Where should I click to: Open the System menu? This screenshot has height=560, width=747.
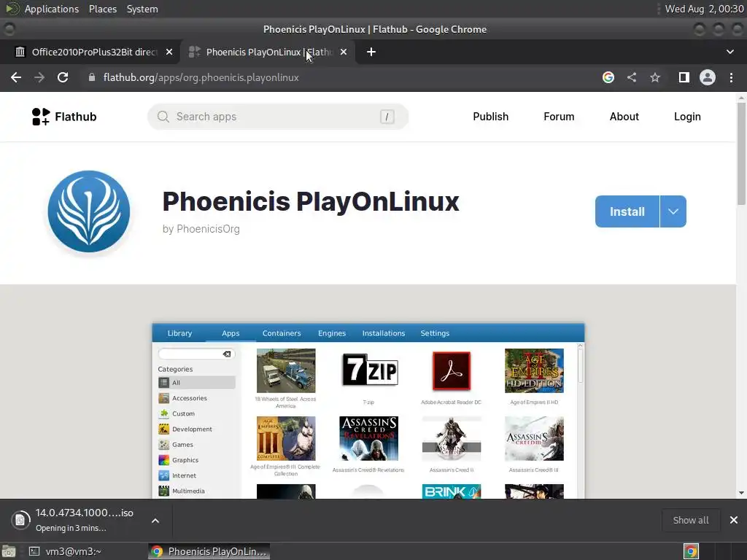142,9
